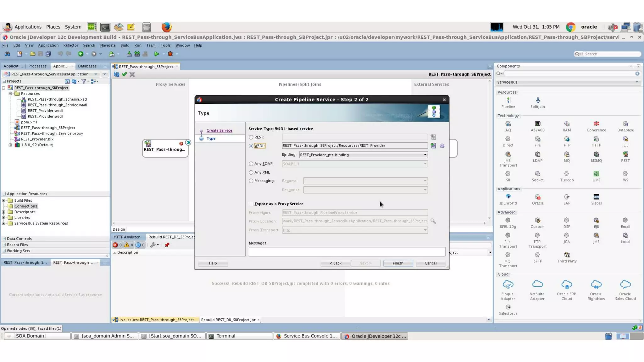Switch to the Databases tab
Screen dimensions: 644x362
coord(87,66)
